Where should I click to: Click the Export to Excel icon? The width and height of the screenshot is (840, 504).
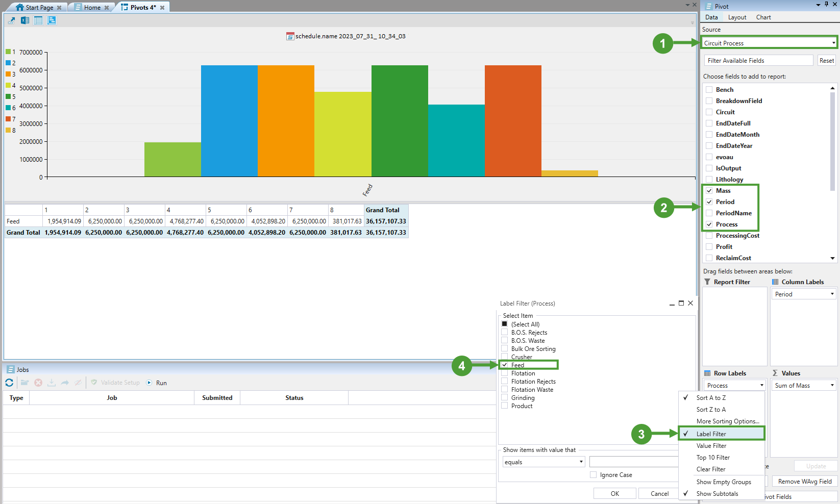[25, 20]
